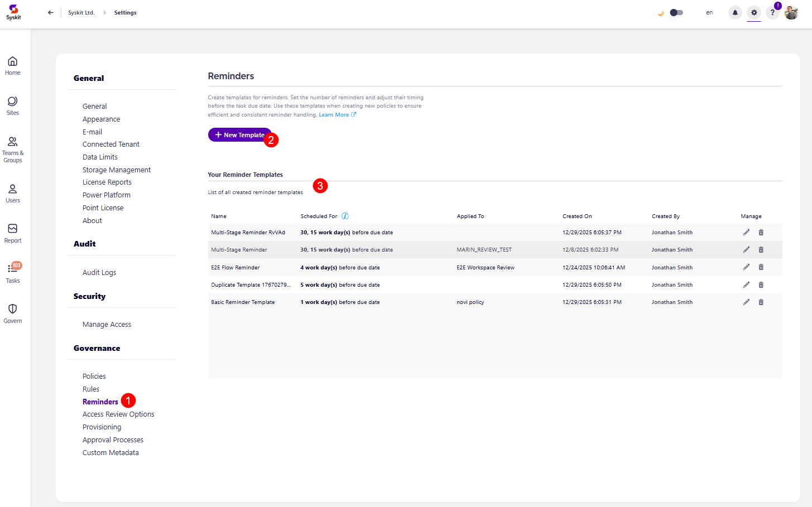Open the user profile avatar menu
This screenshot has height=507, width=812.
pos(791,13)
